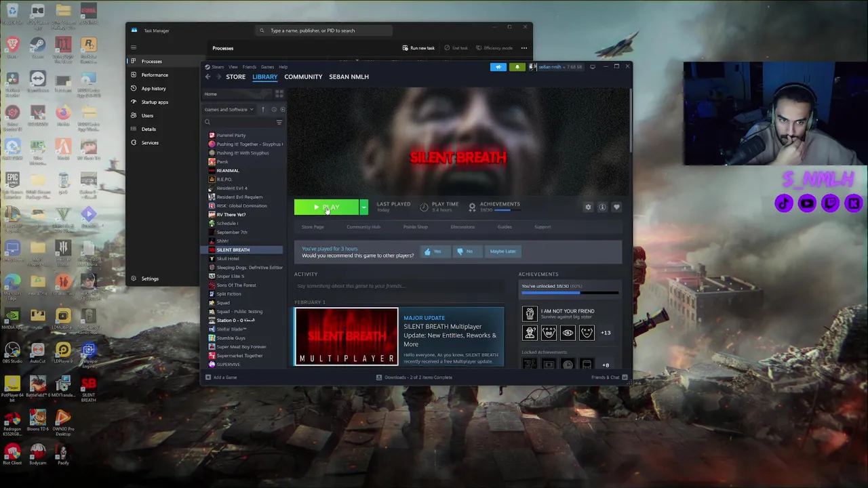The height and width of the screenshot is (488, 868).
Task: Open the Community Hub link
Action: coord(363,227)
